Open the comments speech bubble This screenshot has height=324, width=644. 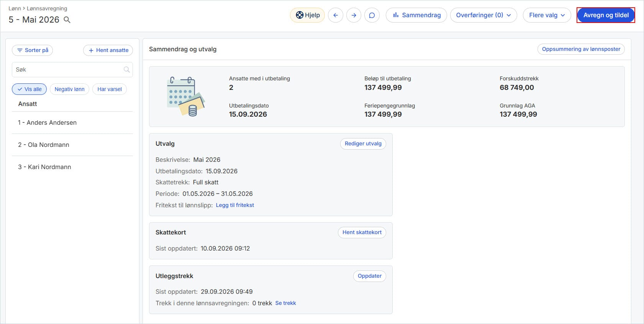372,15
